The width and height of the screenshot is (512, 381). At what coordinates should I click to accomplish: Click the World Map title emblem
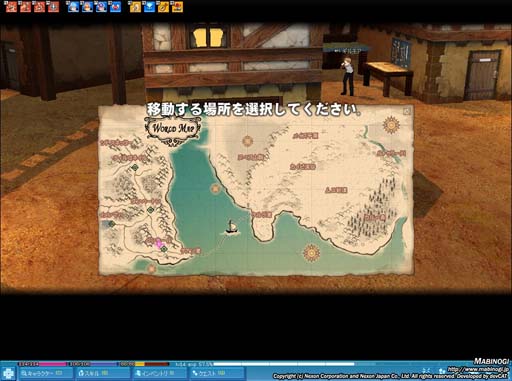(x=173, y=129)
